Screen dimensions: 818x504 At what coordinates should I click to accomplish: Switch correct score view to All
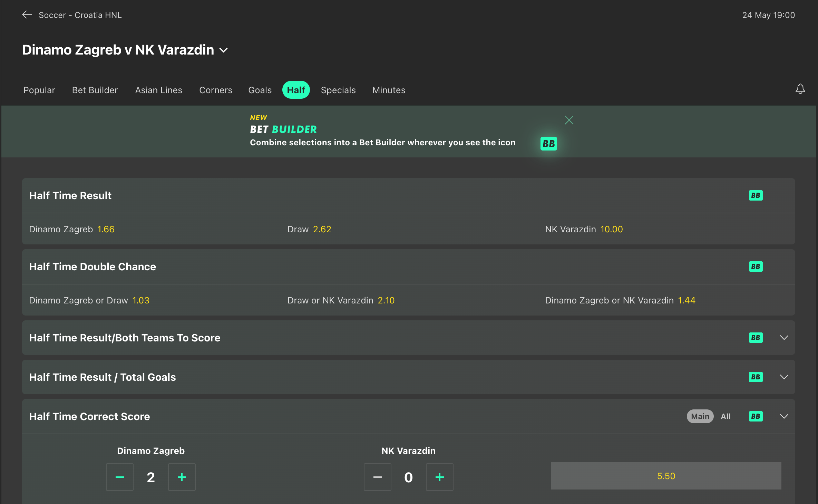coord(726,416)
